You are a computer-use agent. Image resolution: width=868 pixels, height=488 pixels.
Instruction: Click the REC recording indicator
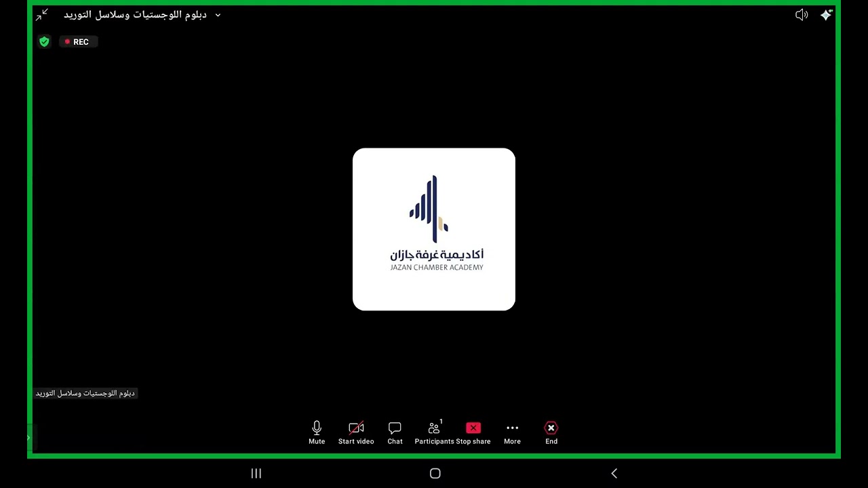click(79, 42)
